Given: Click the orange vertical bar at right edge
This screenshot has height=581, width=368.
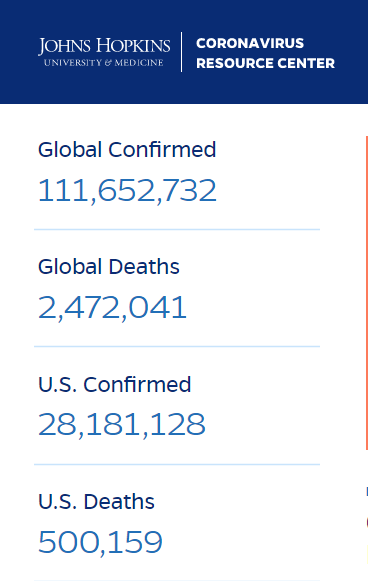Looking at the screenshot, I should (x=367, y=293).
